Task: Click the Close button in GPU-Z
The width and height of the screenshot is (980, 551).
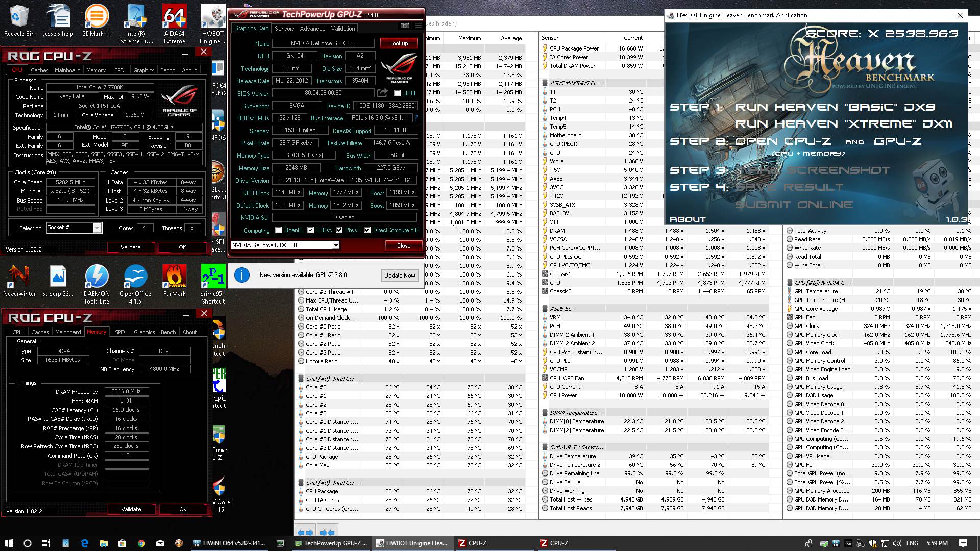Action: [x=404, y=246]
